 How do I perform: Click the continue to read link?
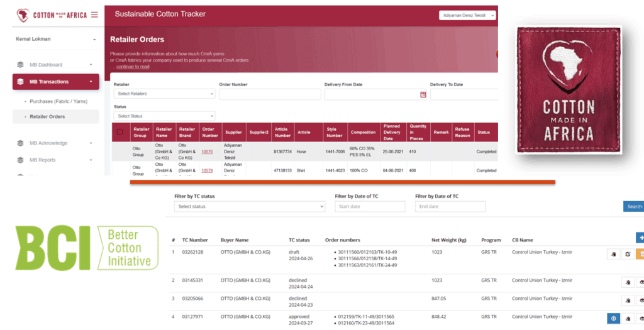point(132,67)
